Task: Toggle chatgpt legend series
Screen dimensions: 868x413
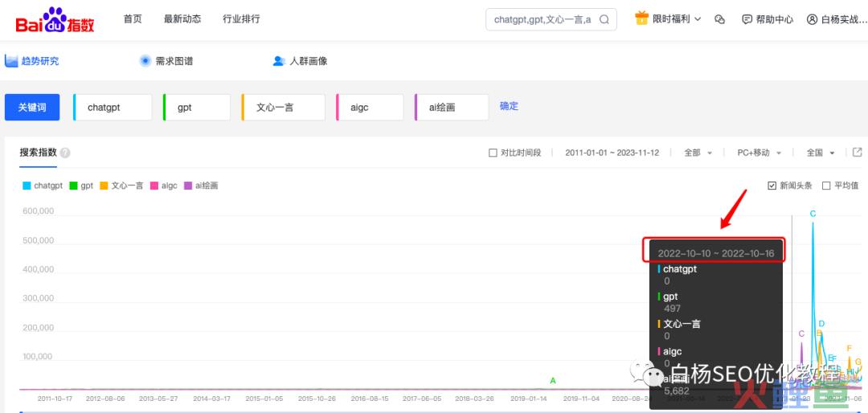Action: click(x=43, y=186)
